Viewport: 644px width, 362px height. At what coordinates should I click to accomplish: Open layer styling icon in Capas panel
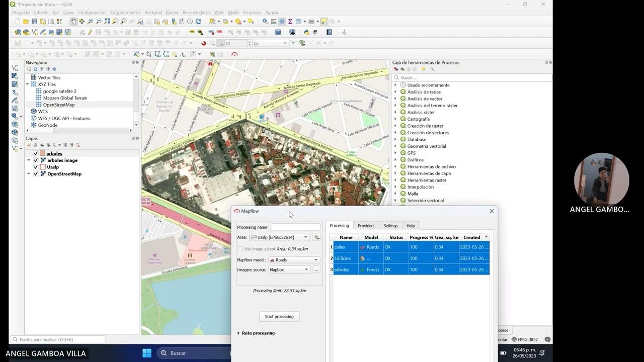pos(29,145)
